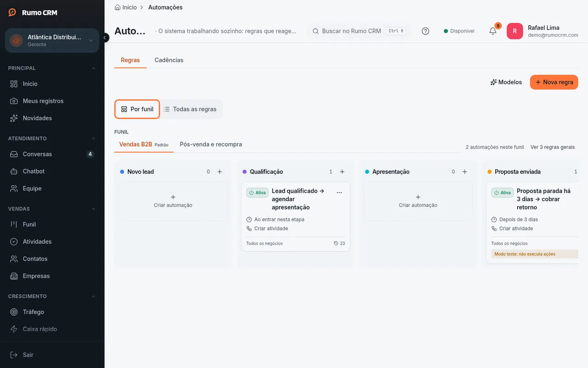The height and width of the screenshot is (368, 588).
Task: Select the Vendas B2B funnel tab
Action: click(x=144, y=144)
